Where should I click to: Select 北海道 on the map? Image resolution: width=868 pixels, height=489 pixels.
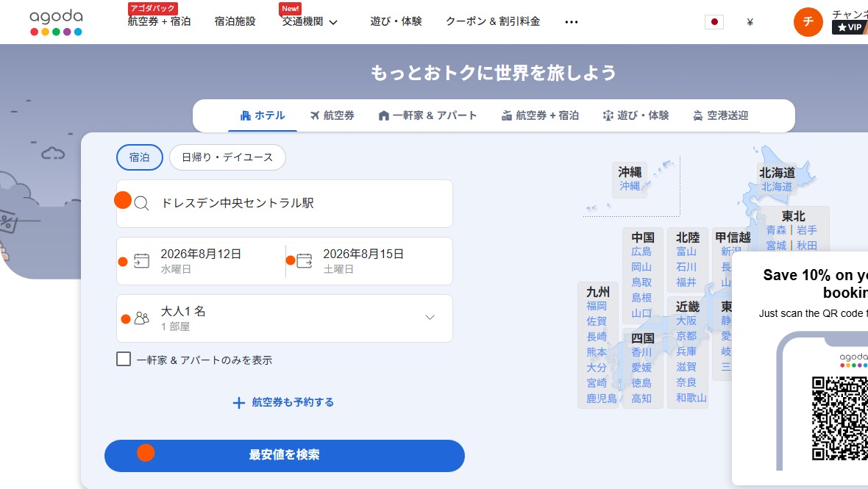point(777,187)
